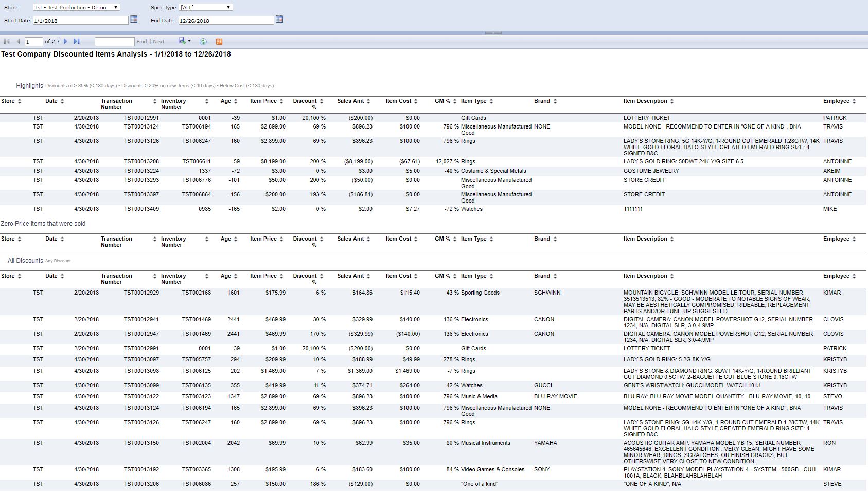Collapse the parameters area with the handle
This screenshot has width=868, height=492.
pyautogui.click(x=493, y=33)
